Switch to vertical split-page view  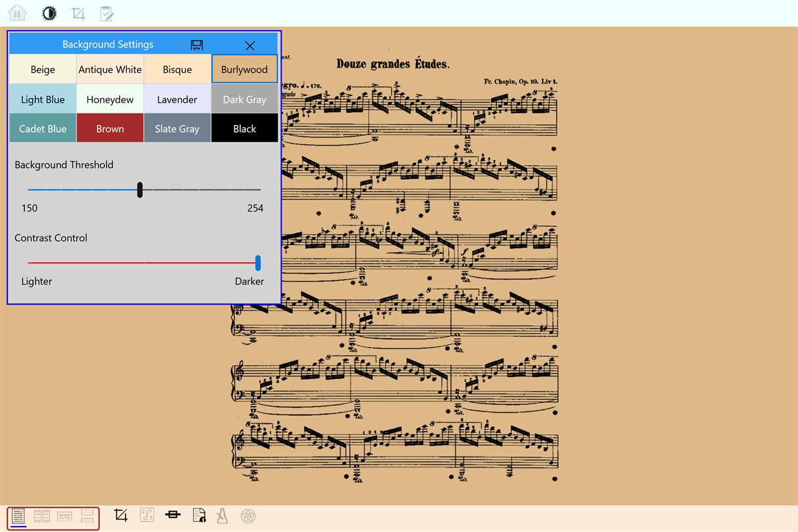point(87,516)
